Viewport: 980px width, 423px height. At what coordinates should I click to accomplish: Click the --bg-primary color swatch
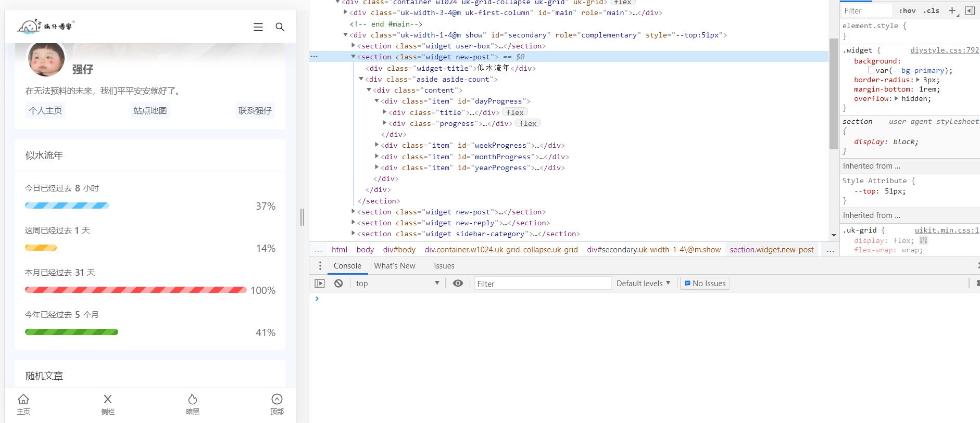click(x=871, y=70)
